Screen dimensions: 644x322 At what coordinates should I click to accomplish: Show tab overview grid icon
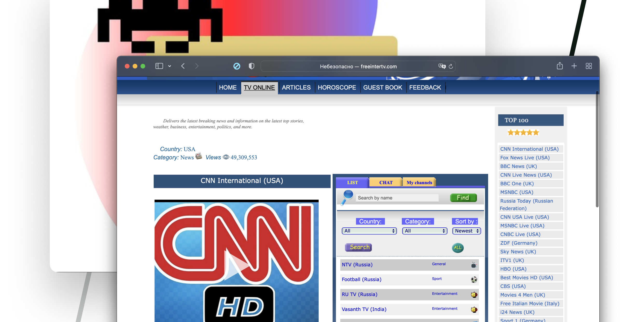point(589,66)
